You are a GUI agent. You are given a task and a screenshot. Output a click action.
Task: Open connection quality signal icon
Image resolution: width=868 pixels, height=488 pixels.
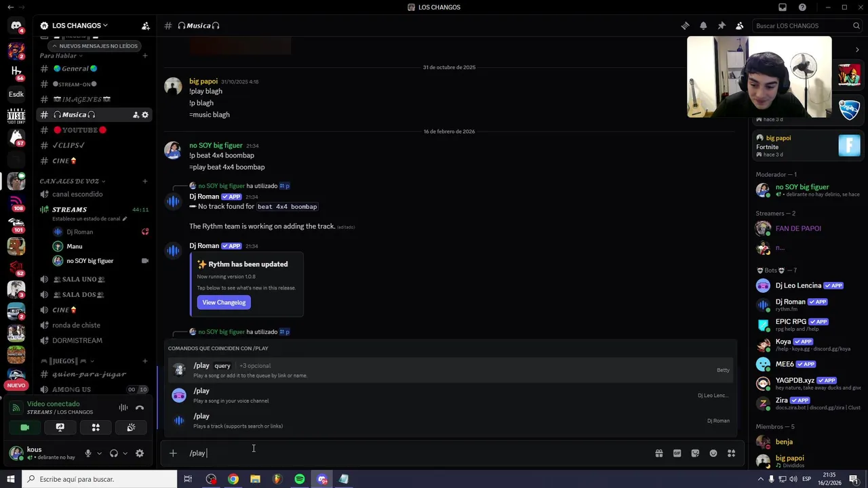click(x=16, y=407)
